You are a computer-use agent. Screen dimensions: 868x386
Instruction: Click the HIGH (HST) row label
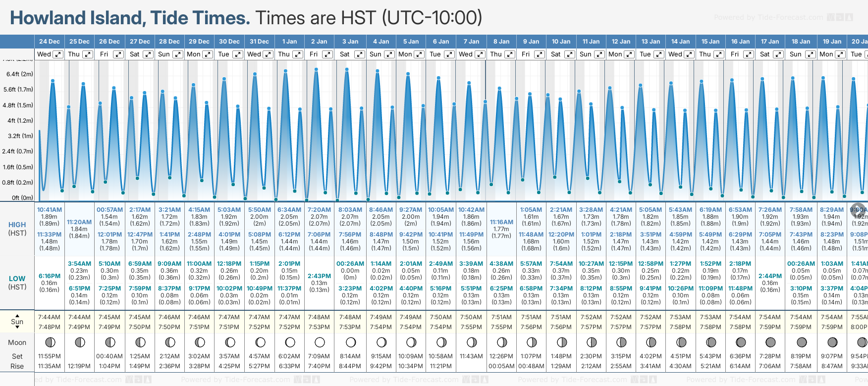(x=17, y=229)
